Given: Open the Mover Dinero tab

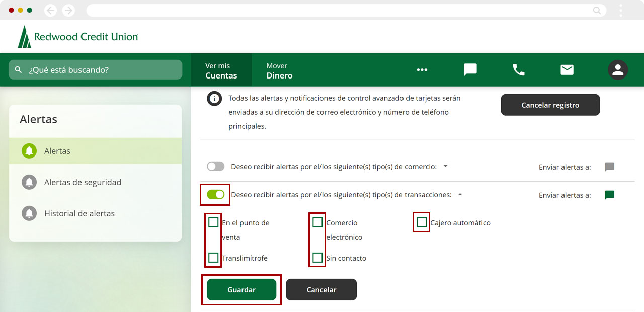Looking at the screenshot, I should pos(279,70).
